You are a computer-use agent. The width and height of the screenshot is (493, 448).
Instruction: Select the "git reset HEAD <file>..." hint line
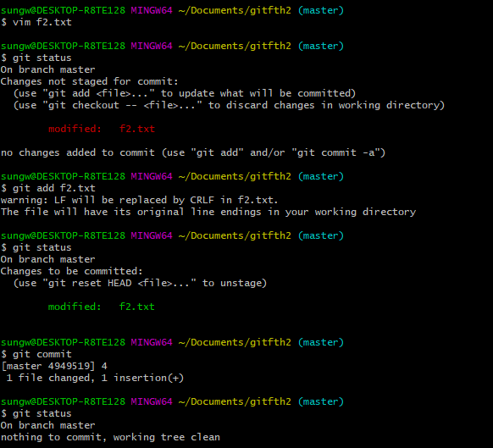click(140, 283)
